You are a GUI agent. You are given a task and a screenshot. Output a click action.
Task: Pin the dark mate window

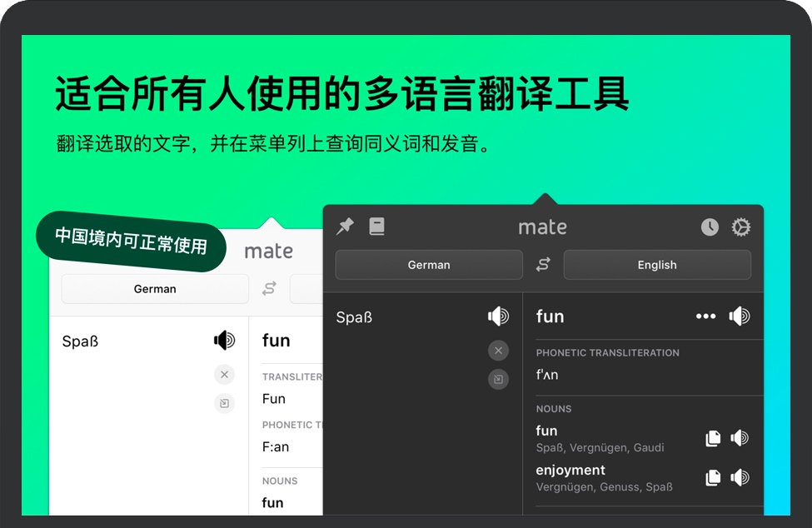point(345,227)
